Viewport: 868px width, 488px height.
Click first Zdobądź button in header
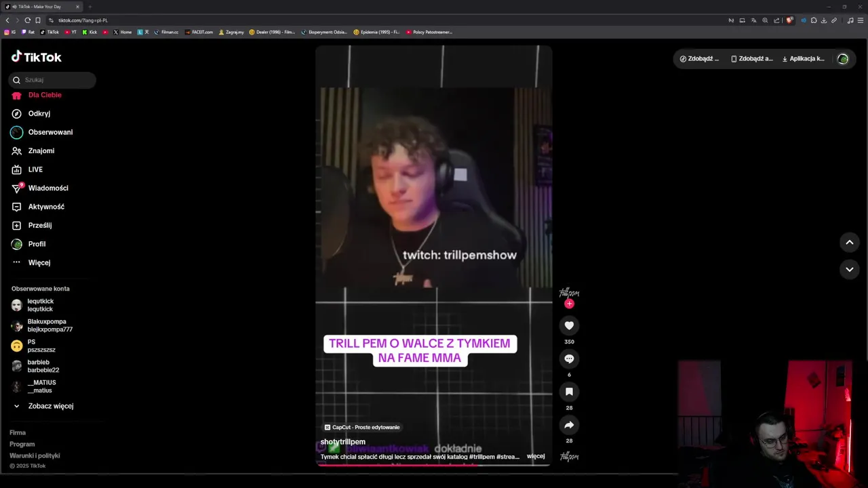pos(699,59)
